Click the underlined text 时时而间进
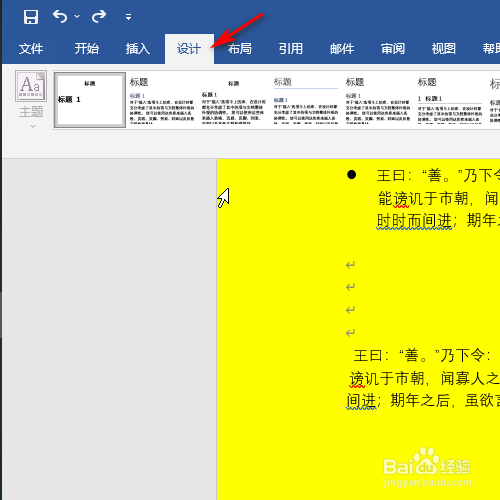The height and width of the screenshot is (500, 500). (x=414, y=221)
